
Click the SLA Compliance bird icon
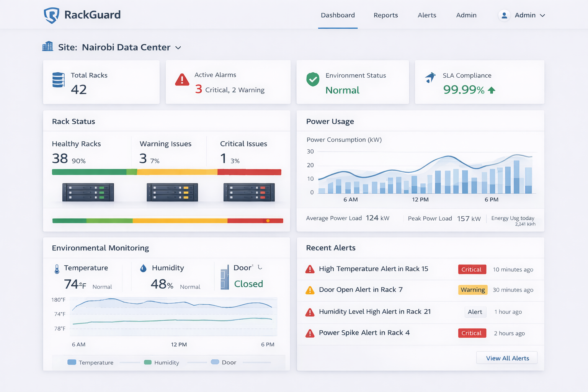pyautogui.click(x=431, y=77)
